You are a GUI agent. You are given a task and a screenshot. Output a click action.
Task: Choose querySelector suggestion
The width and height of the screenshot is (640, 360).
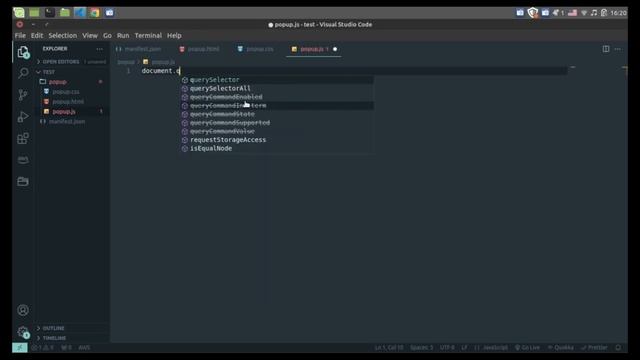(277, 80)
